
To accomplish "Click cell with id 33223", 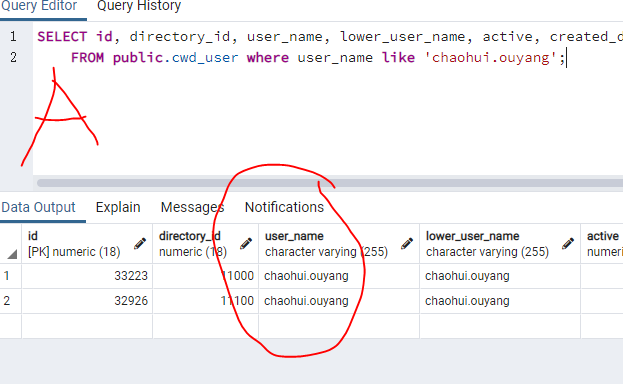I will pyautogui.click(x=87, y=276).
